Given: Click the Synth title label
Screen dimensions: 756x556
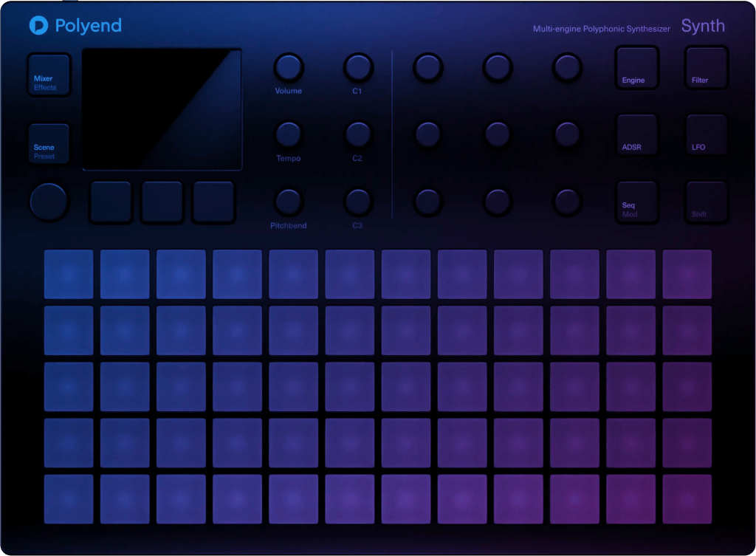Looking at the screenshot, I should (702, 26).
